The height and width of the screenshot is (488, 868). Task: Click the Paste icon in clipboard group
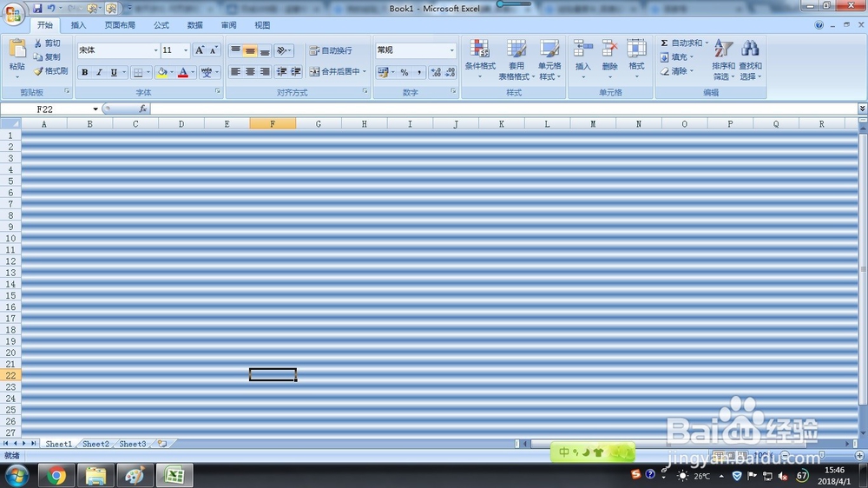[x=17, y=49]
